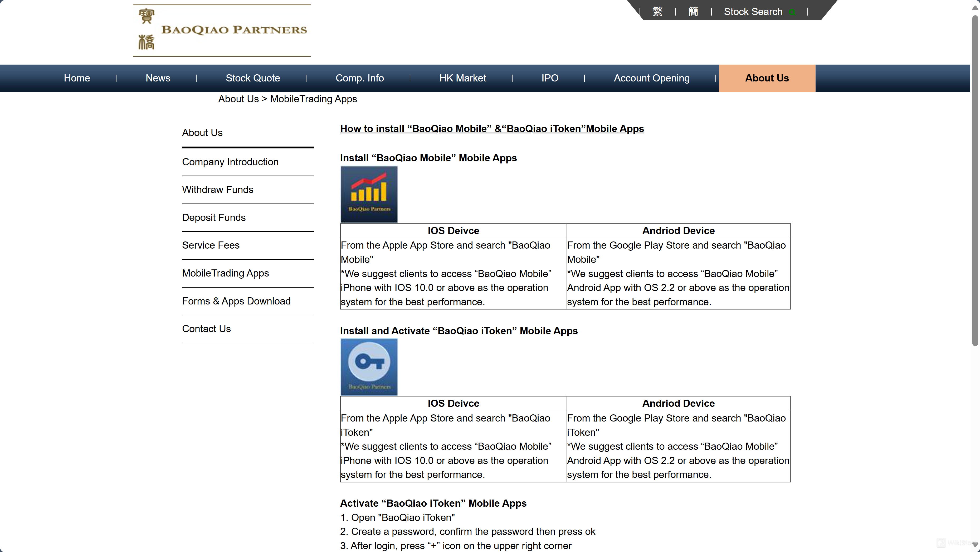Open the Comp. Info menu item
The height and width of the screenshot is (552, 980).
click(x=359, y=78)
